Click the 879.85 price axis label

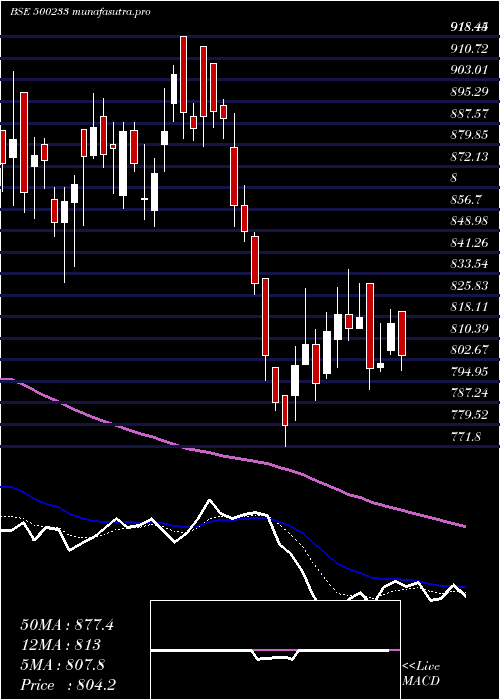pos(470,135)
